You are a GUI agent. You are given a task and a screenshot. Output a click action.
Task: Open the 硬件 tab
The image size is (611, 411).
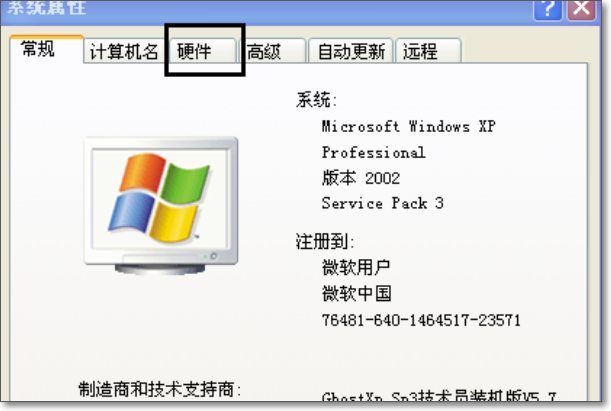(x=202, y=51)
